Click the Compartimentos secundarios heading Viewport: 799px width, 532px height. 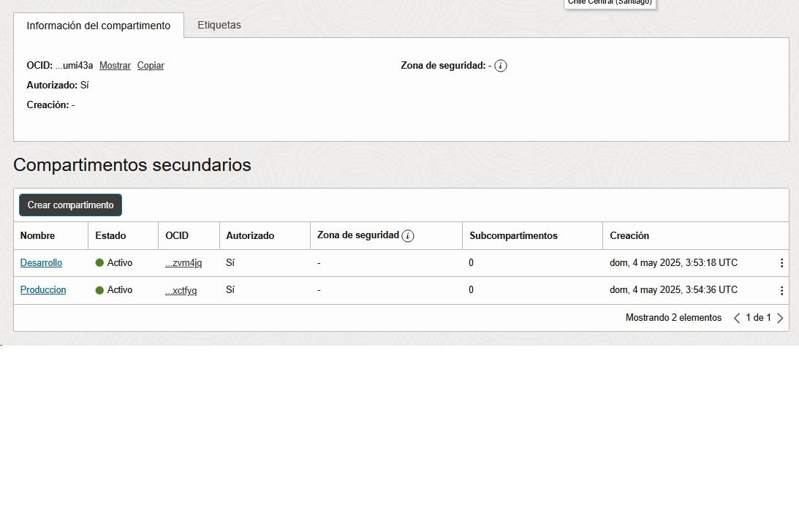tap(132, 164)
